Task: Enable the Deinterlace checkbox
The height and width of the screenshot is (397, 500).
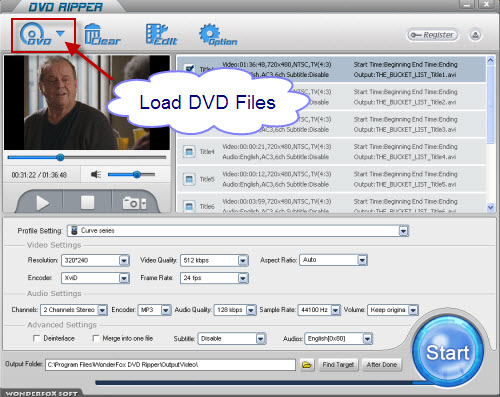Action: [x=36, y=338]
